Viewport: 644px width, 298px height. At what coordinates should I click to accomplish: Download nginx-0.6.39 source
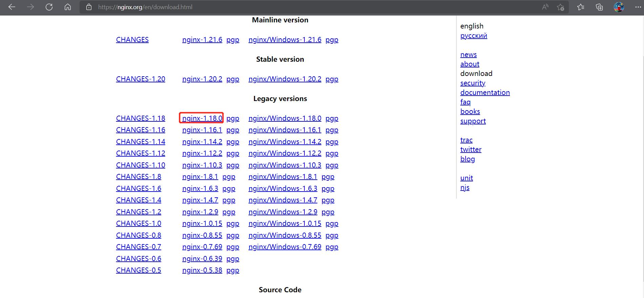[x=202, y=259]
